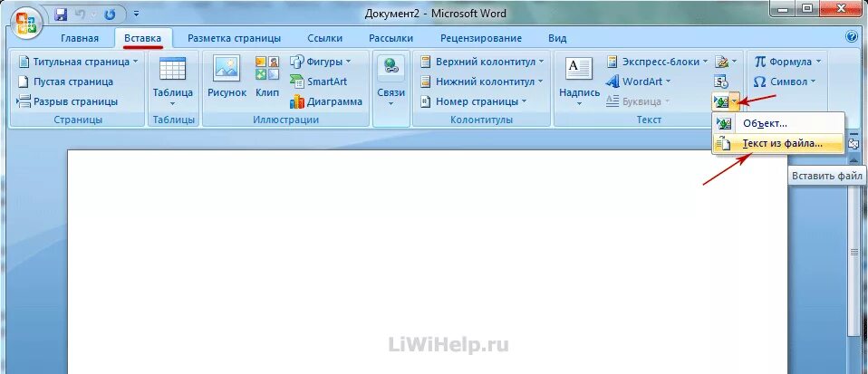Expand the Титульная страница gallery
Viewport: 868px width, 374px height.
pyautogui.click(x=78, y=62)
